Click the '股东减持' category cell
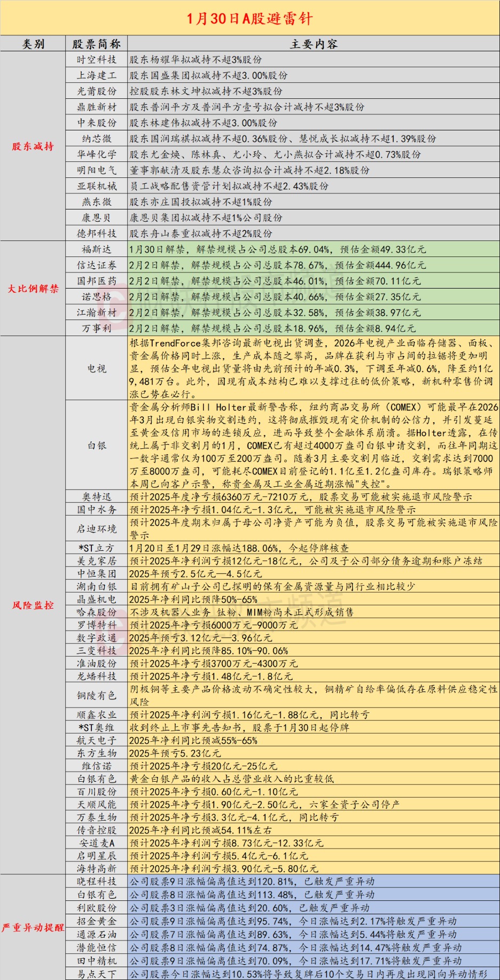Image resolution: width=500 pixels, height=980 pixels. tap(33, 146)
